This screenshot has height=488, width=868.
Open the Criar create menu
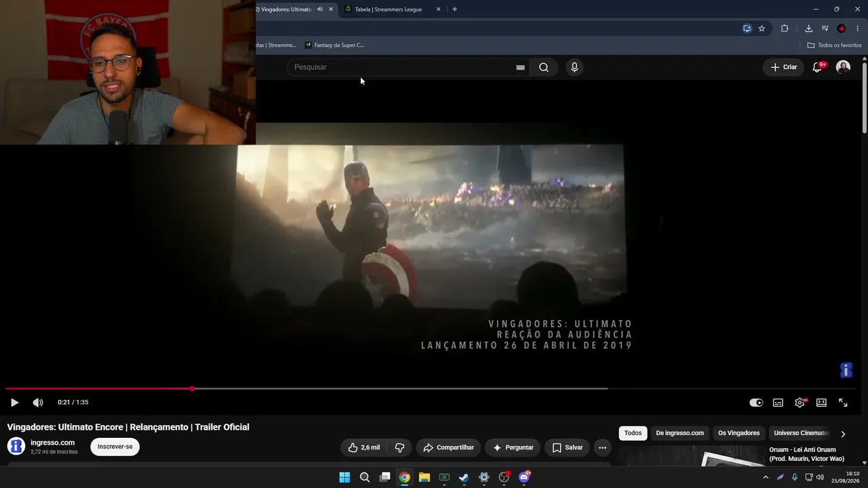coord(784,67)
